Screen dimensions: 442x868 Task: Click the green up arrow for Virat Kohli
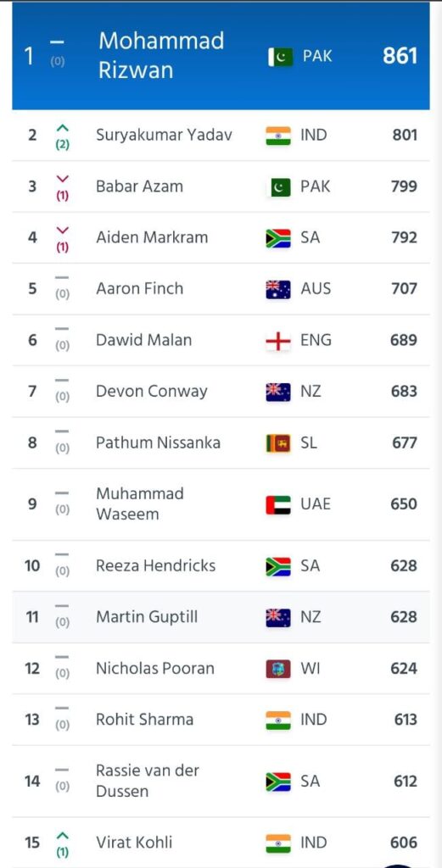pyautogui.click(x=63, y=835)
